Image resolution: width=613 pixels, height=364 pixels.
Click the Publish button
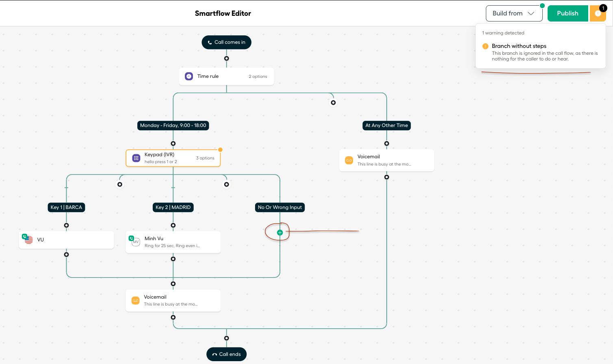coord(568,13)
